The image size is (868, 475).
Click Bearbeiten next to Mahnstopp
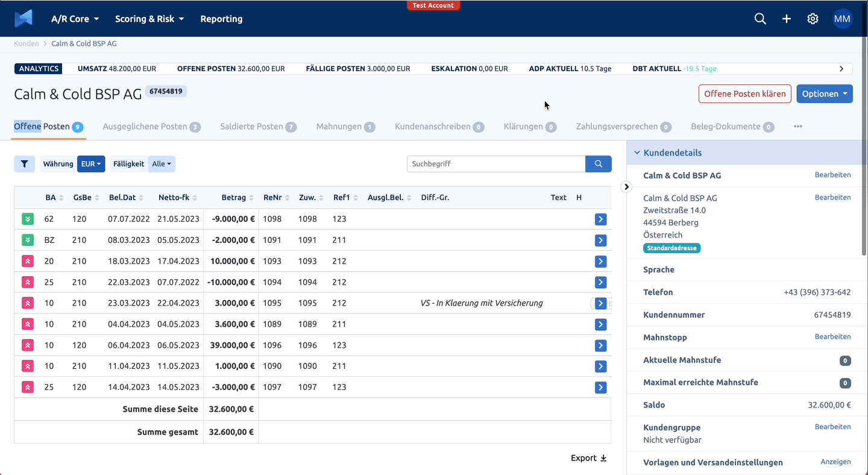pyautogui.click(x=833, y=337)
